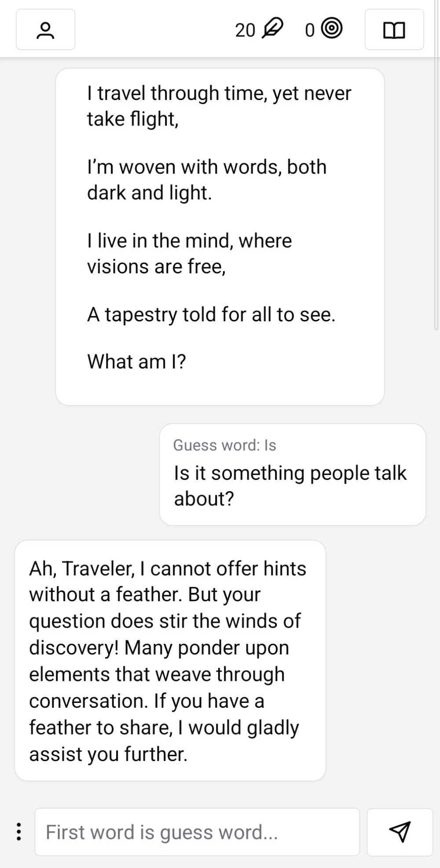Viewport: 440px width, 868px height.
Task: Click the 'What am I?' riddle line
Action: tap(136, 361)
